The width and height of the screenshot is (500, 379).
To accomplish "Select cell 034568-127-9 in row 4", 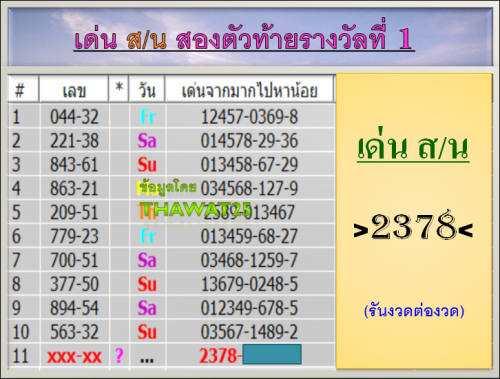I will (x=249, y=188).
